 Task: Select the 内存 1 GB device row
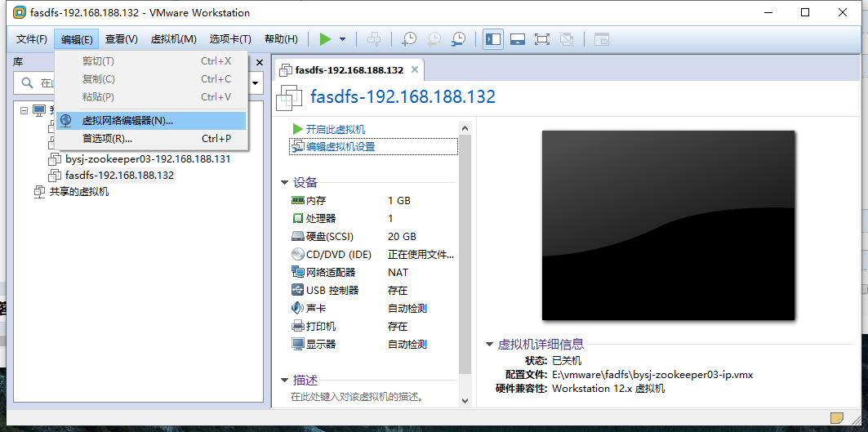click(x=373, y=201)
